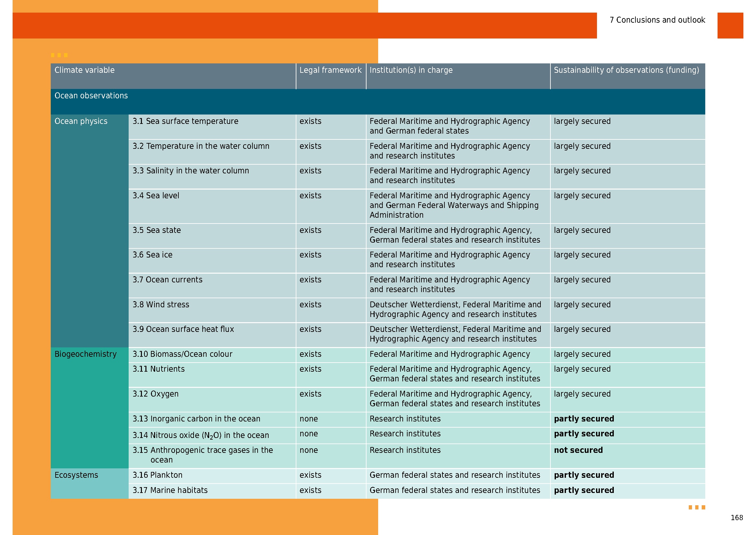Select institution text in the Plankton row

coord(455,475)
